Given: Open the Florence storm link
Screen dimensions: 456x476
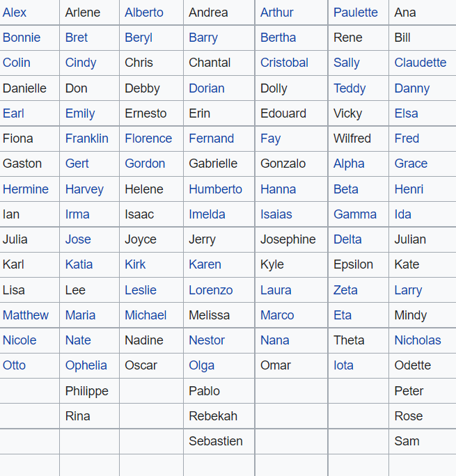Looking at the screenshot, I should (x=148, y=138).
